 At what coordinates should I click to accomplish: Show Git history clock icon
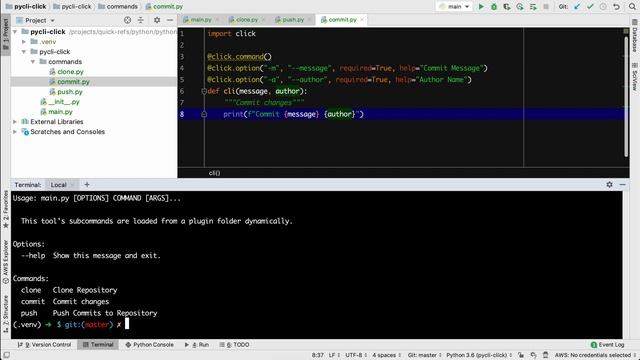[603, 7]
